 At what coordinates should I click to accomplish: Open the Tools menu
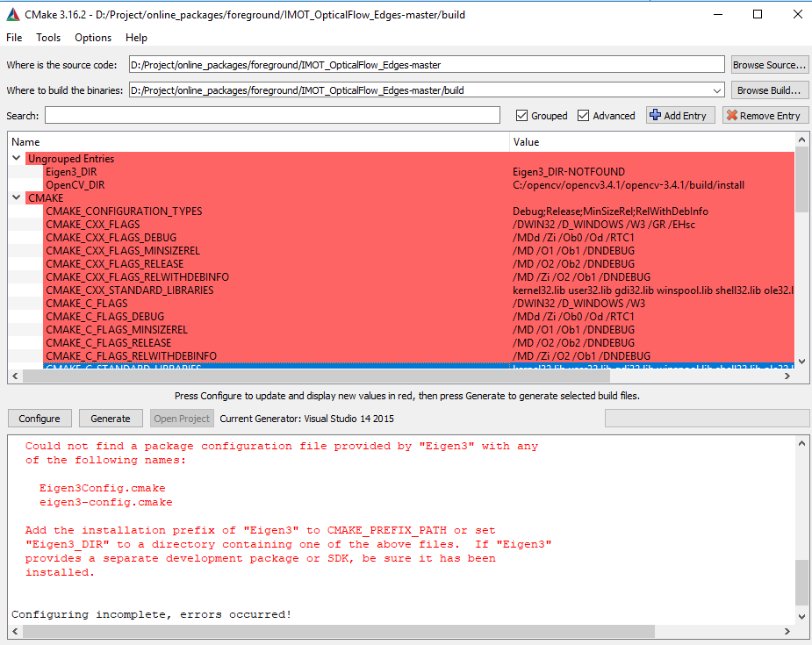pos(48,37)
